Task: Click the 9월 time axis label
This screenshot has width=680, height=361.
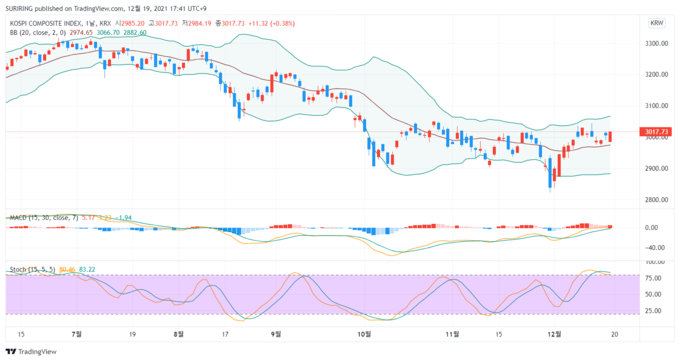Action: coord(276,334)
